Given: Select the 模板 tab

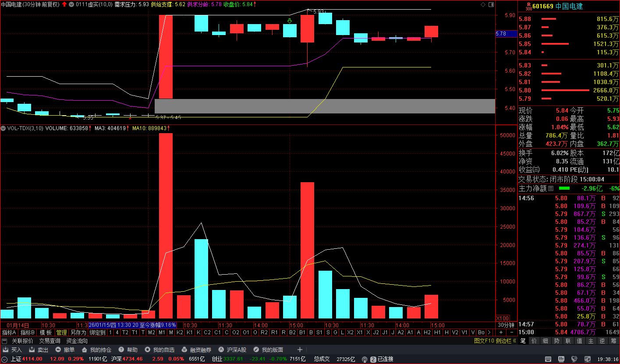Looking at the screenshot, I should (x=46, y=332).
